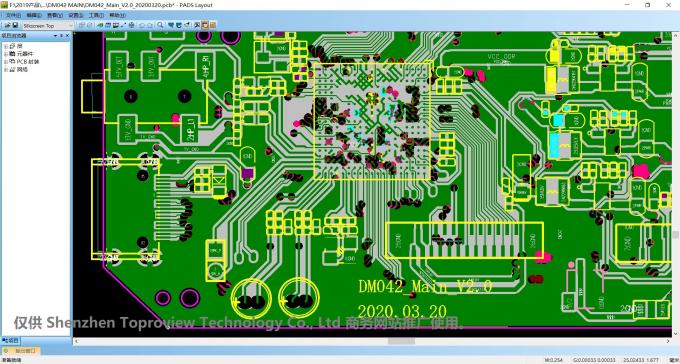680x364 pixels.
Task: Open the Silkscreen Top layer dropdown
Action: [49, 26]
